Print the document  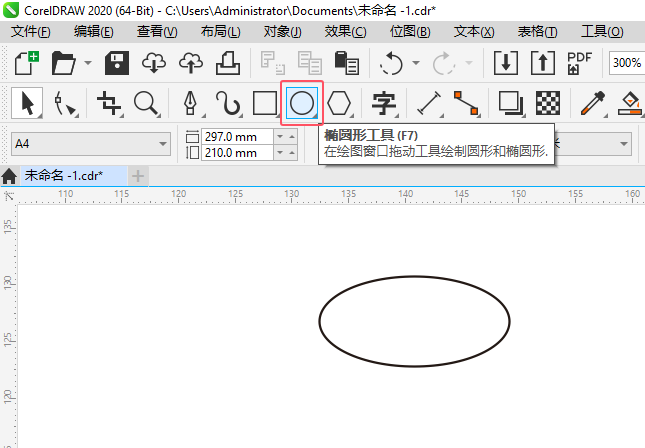tap(228, 63)
